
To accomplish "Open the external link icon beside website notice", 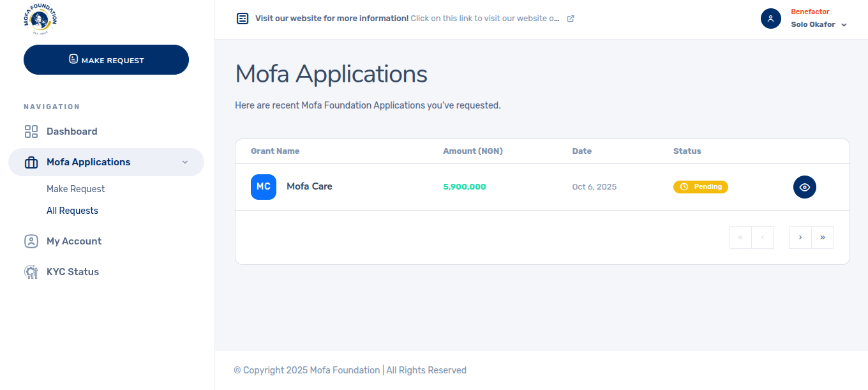I will 571,19.
